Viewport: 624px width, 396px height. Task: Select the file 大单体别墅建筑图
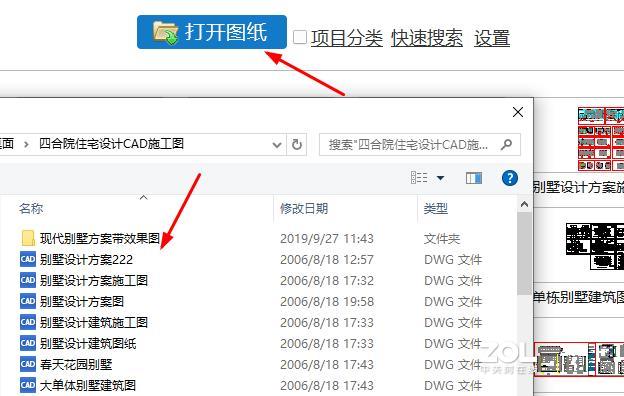88,385
